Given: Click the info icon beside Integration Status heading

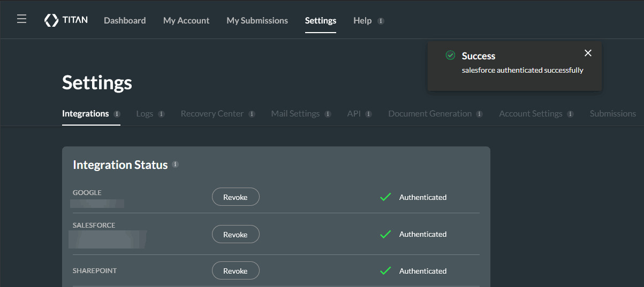Looking at the screenshot, I should pos(176,165).
